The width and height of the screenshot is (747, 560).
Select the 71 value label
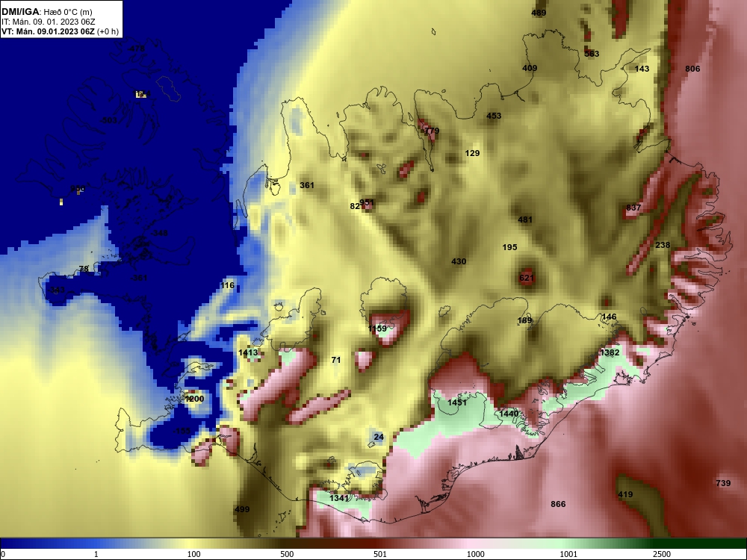pyautogui.click(x=336, y=360)
